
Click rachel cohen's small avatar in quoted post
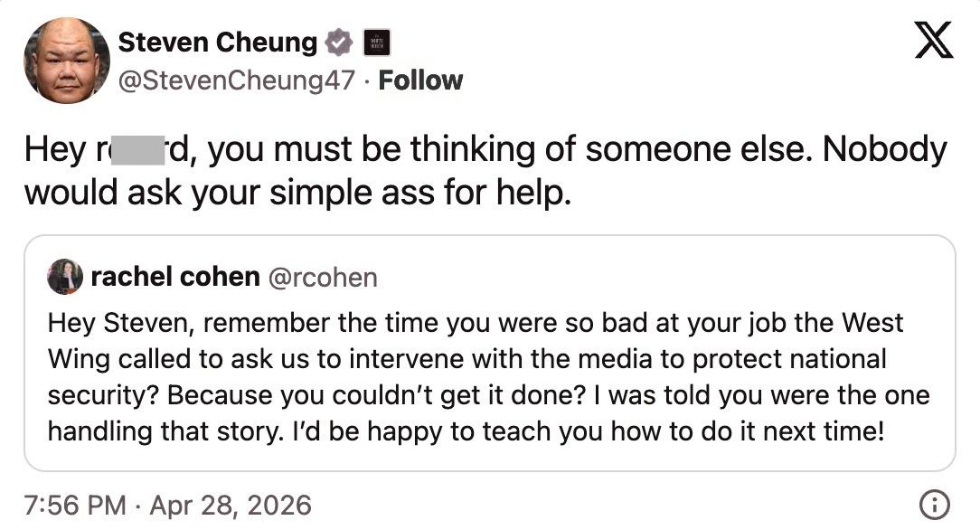65,277
